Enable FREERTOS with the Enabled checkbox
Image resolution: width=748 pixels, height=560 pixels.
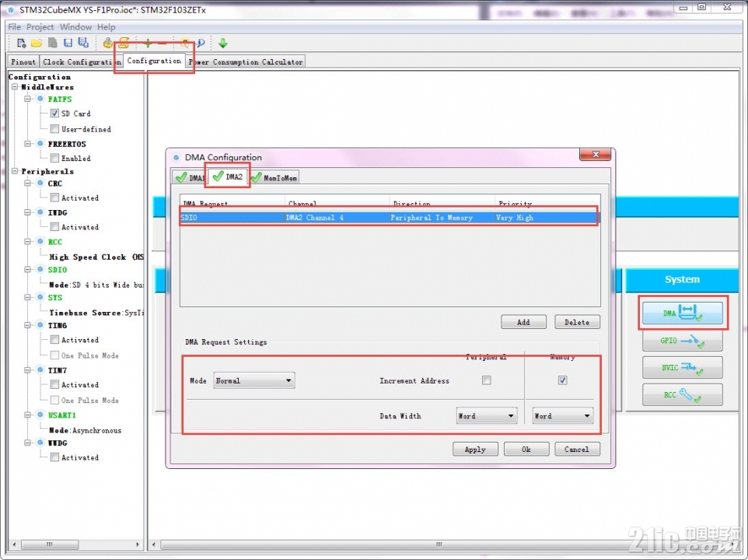tap(55, 158)
